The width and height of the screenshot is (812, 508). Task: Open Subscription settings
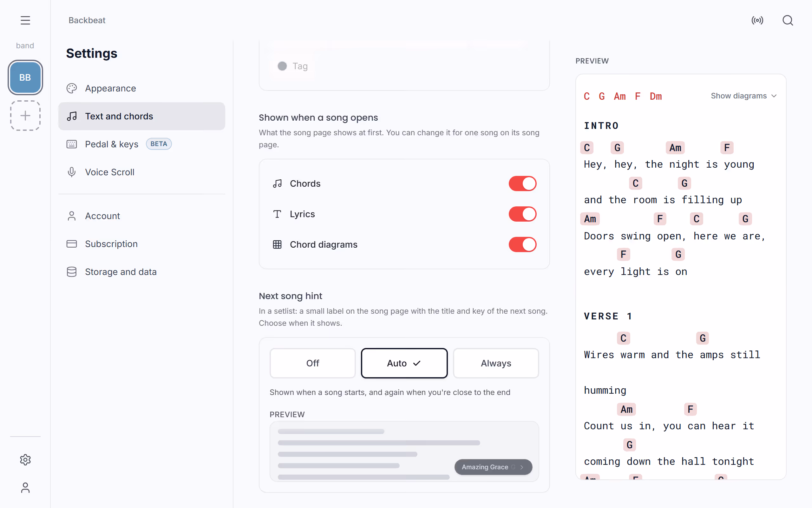tap(141, 244)
